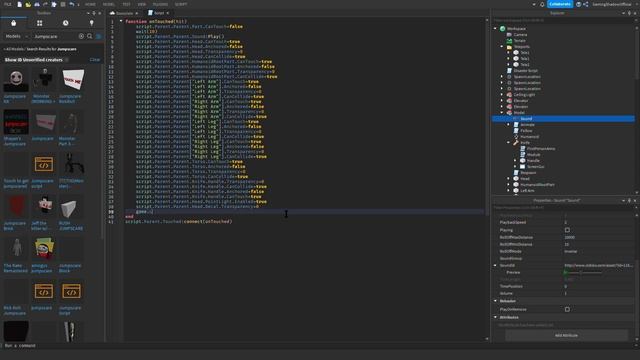Select the Knife tool in Explorer
640x360 pixels.
coord(525,143)
